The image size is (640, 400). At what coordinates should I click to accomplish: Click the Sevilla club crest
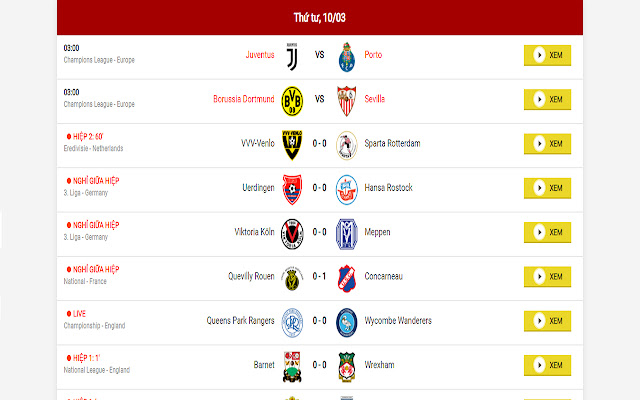click(347, 101)
